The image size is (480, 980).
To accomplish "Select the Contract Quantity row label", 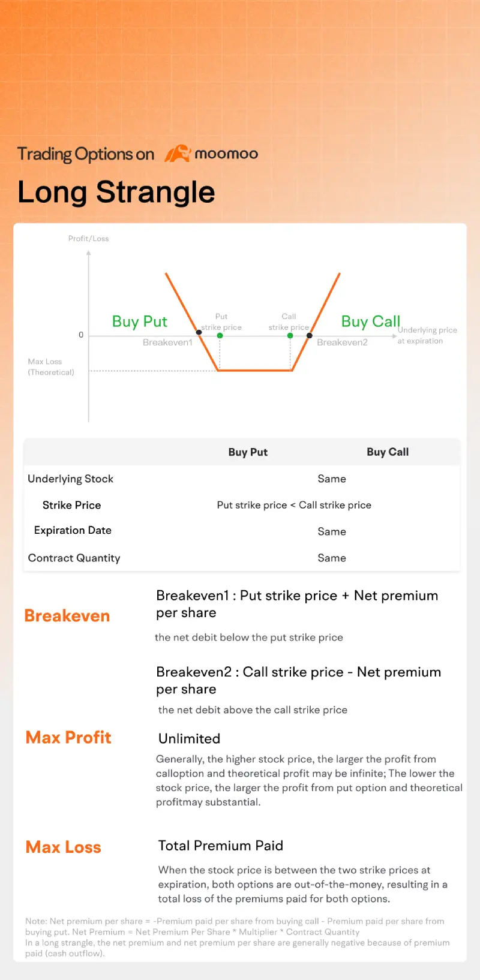I will point(74,558).
